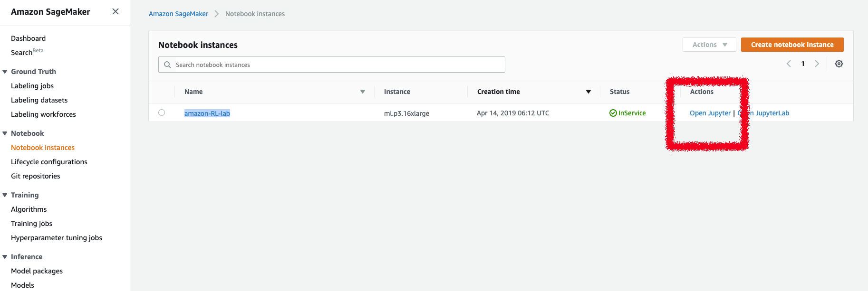Viewport: 868px width, 291px height.
Task: Open Search Beta in the sidebar
Action: [27, 52]
